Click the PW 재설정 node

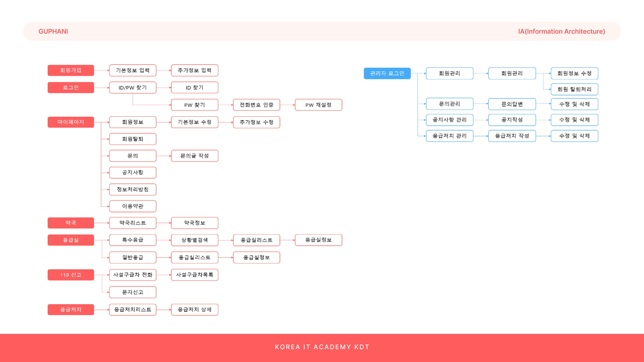[318, 105]
